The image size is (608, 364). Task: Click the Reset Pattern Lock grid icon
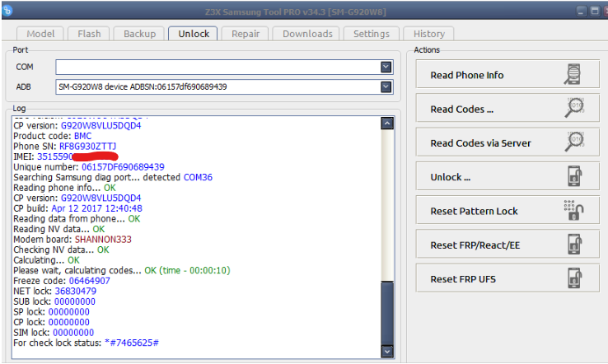574,210
